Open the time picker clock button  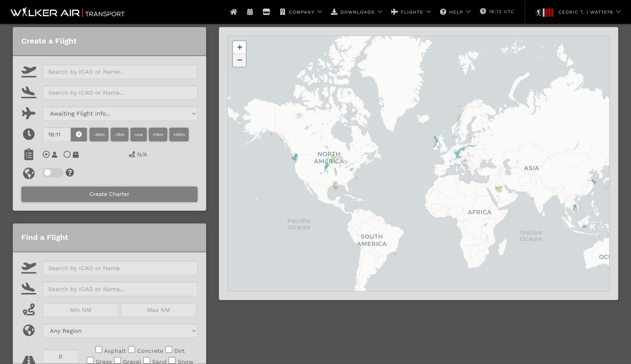[79, 134]
